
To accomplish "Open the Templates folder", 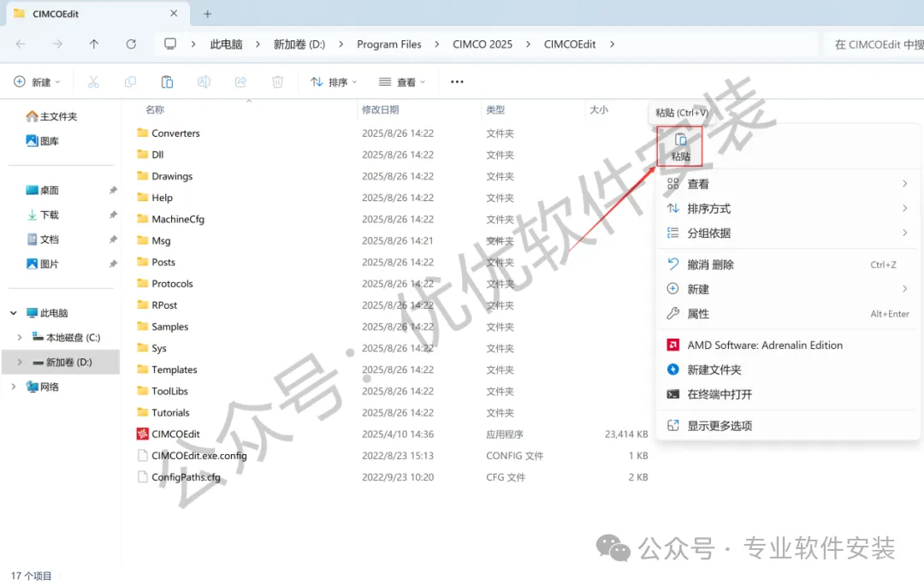I will pos(175,369).
